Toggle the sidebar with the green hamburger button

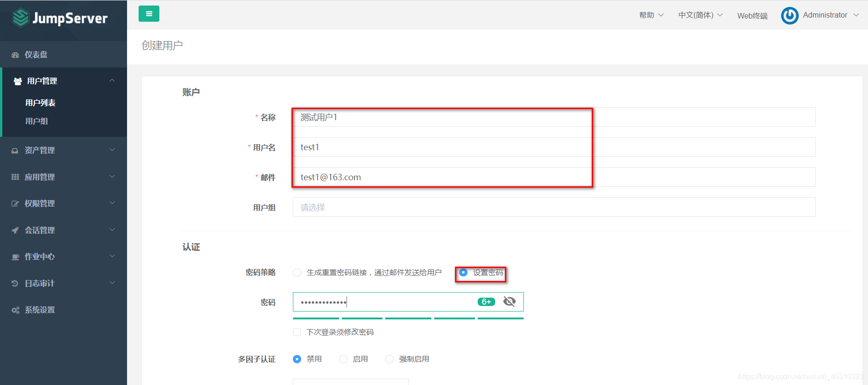point(149,14)
